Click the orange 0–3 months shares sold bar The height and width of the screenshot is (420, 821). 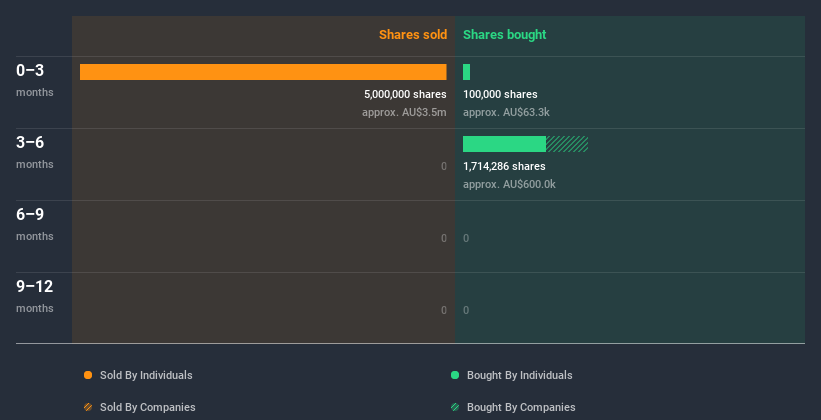[x=263, y=72]
